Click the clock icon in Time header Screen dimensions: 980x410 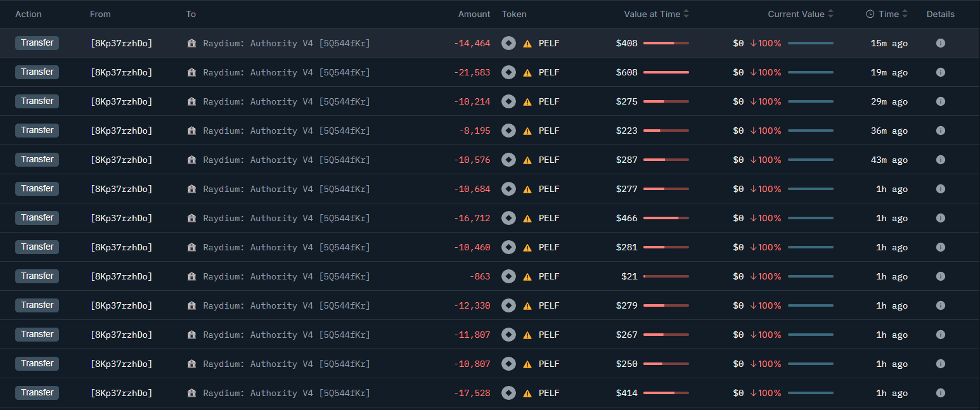click(870, 14)
